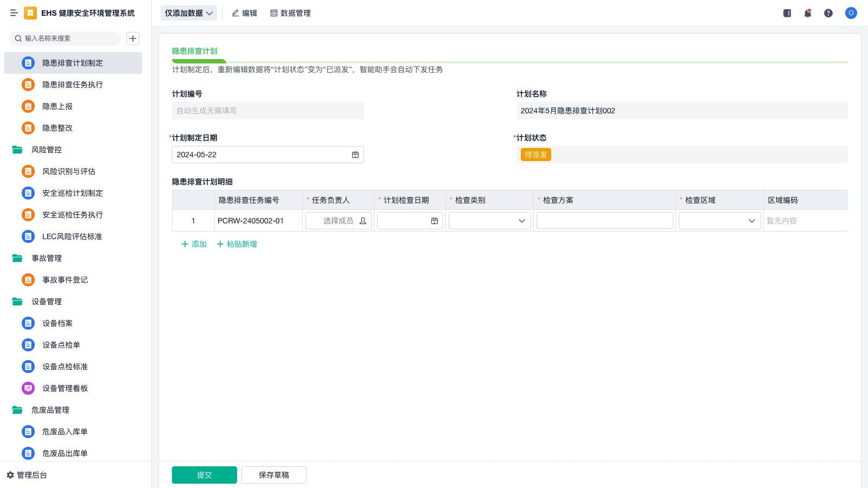This screenshot has height=488, width=868.
Task: Collapse the sidebar with the hamburger icon
Action: (x=14, y=13)
